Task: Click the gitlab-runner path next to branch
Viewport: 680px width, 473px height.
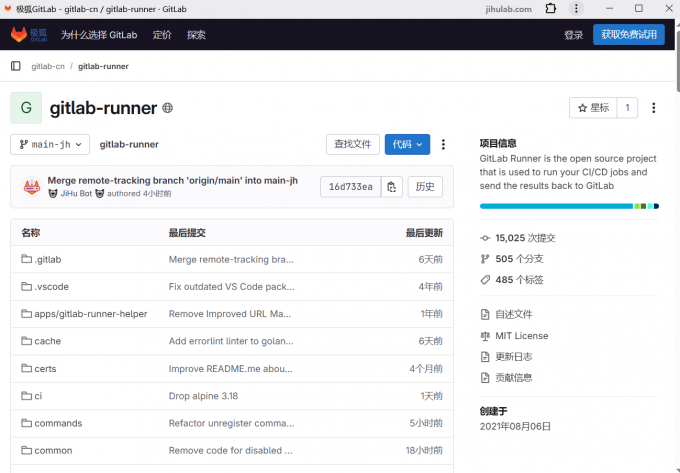Action: (x=129, y=144)
